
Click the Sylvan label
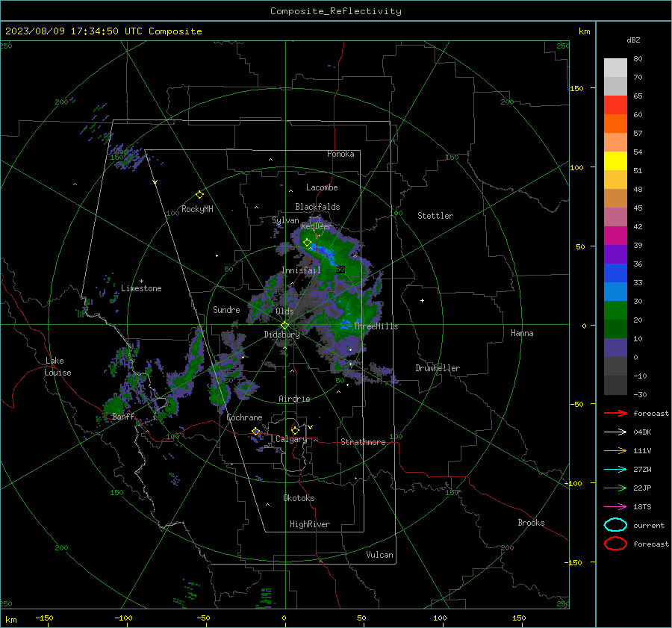tap(285, 220)
